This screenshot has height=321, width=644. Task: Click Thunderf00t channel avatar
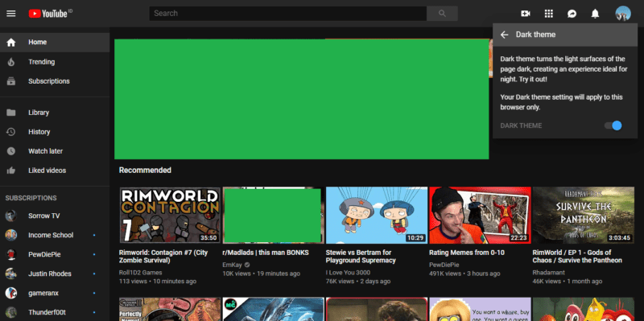11,312
